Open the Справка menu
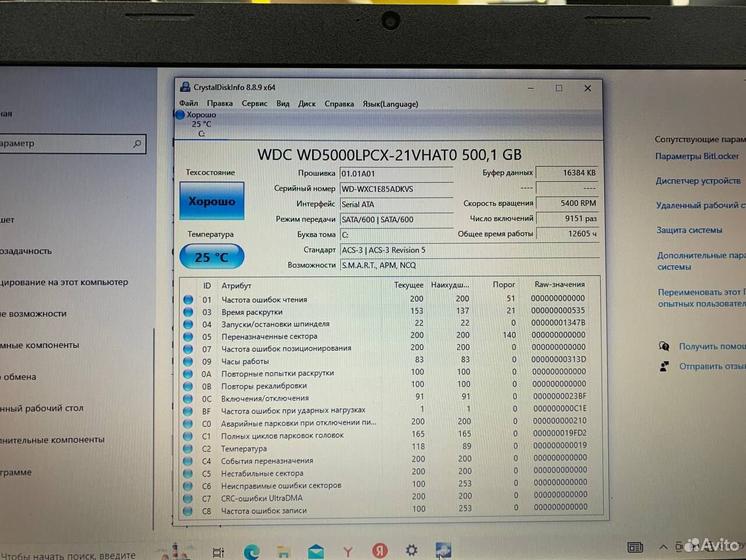 point(339,103)
